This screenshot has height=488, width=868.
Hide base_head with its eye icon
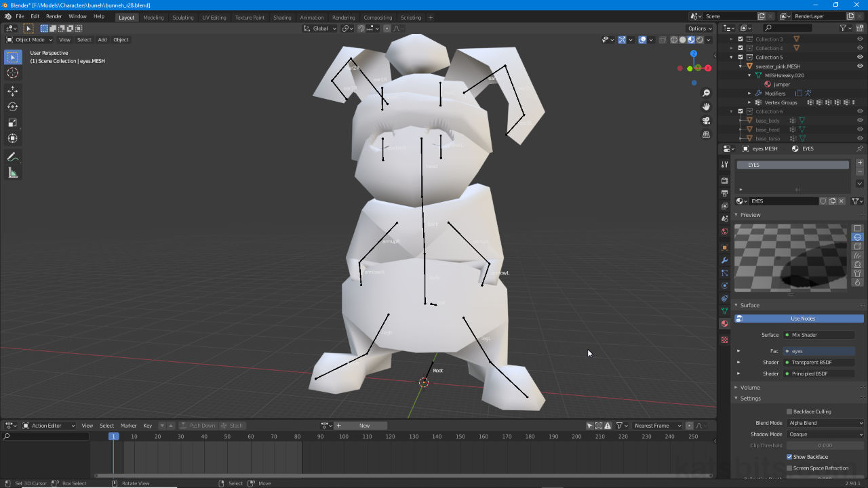[x=860, y=129]
